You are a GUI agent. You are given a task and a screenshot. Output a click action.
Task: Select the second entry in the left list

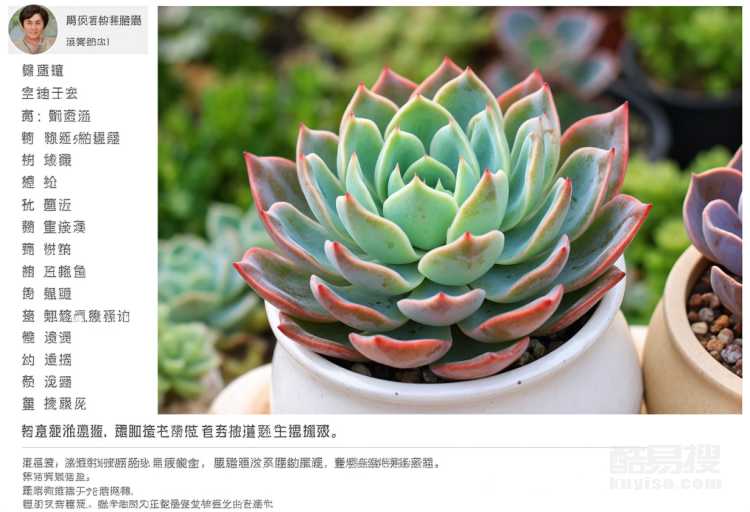point(49,93)
